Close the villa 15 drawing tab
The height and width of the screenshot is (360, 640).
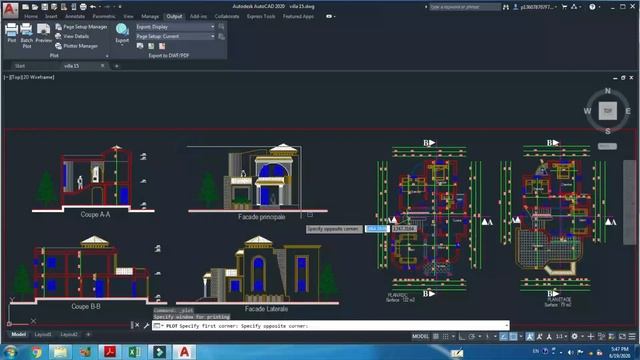pos(102,66)
